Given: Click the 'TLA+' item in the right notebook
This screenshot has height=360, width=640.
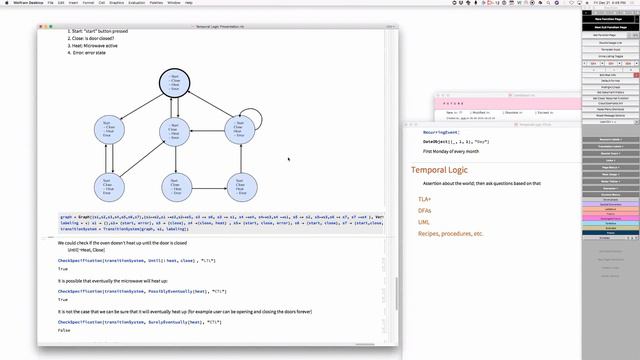Looking at the screenshot, I should [424, 199].
